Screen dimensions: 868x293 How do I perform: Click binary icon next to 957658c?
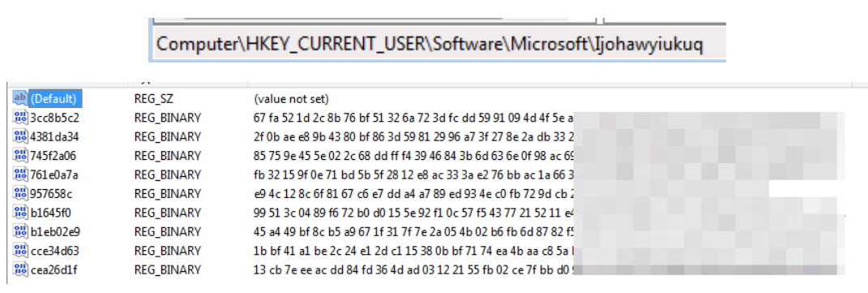[20, 194]
